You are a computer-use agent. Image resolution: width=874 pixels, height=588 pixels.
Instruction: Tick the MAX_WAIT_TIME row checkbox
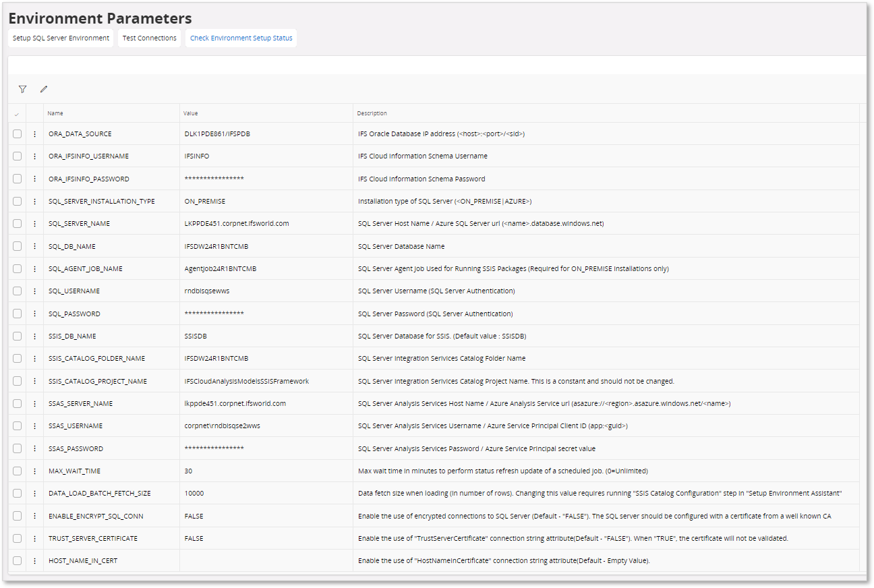coord(17,471)
